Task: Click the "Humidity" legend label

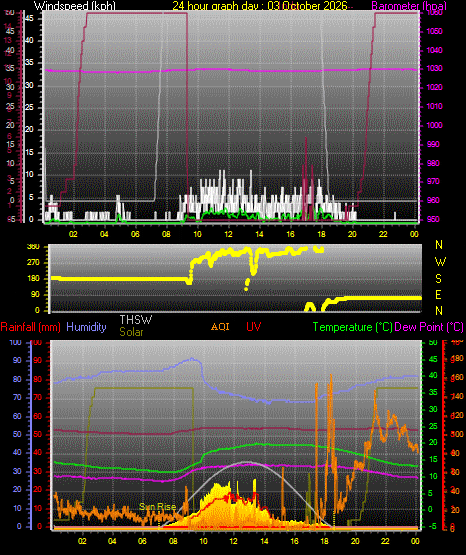Action: tap(86, 327)
